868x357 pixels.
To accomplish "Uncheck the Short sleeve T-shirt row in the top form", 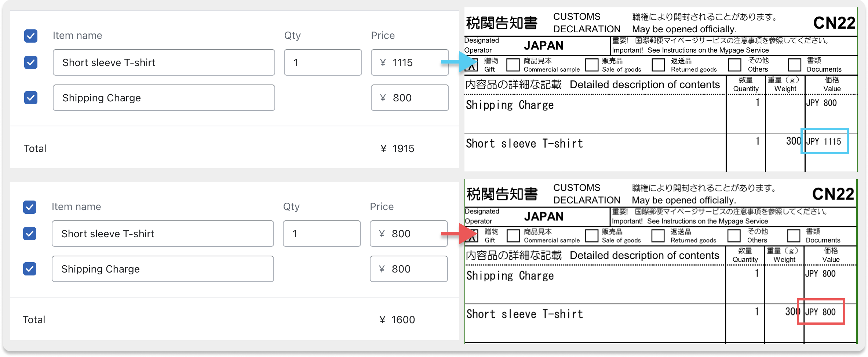I will pyautogui.click(x=31, y=62).
